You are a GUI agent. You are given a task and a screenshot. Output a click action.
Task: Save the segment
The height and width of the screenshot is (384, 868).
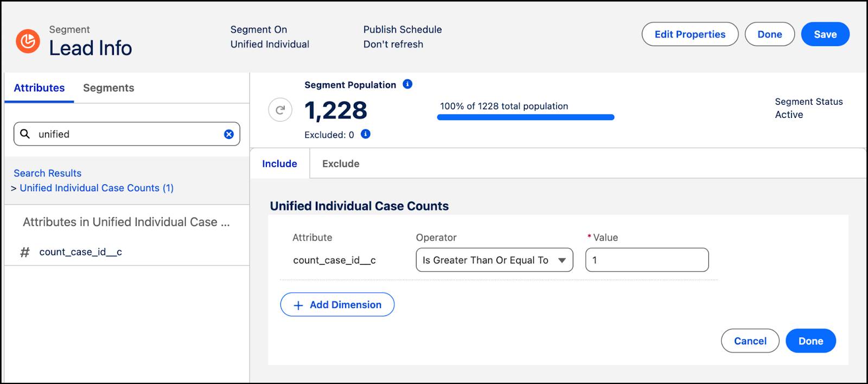pyautogui.click(x=825, y=34)
